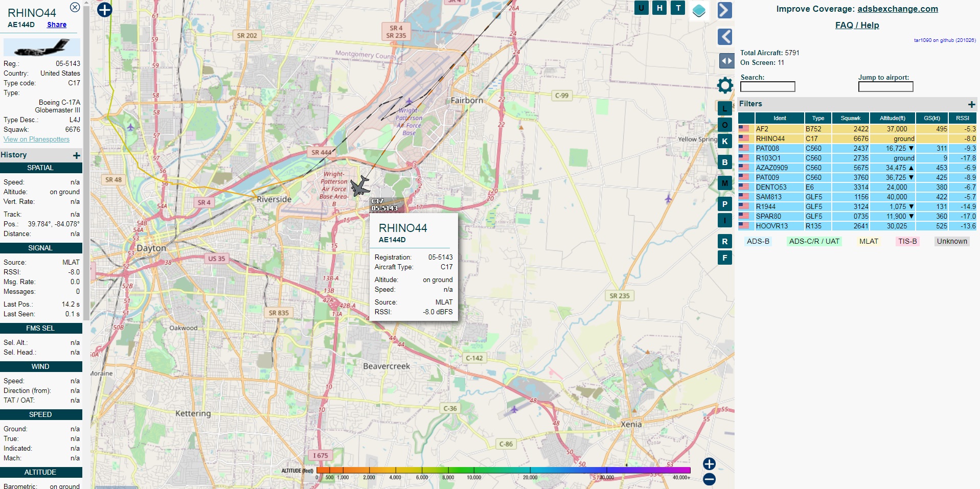
Task: Sort table by Type column
Action: tap(818, 118)
